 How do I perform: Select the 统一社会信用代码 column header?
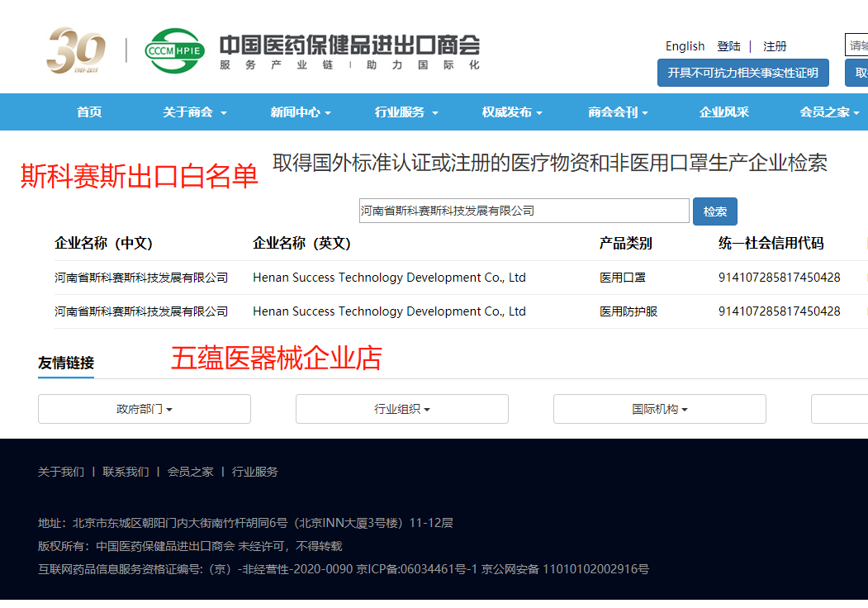click(771, 243)
